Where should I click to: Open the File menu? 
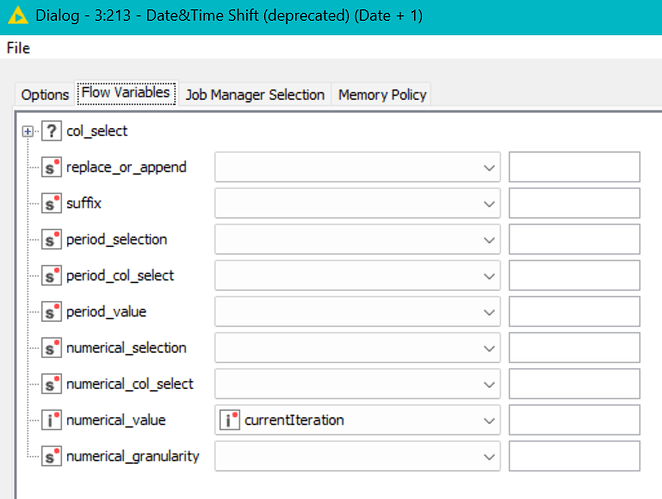[x=18, y=48]
